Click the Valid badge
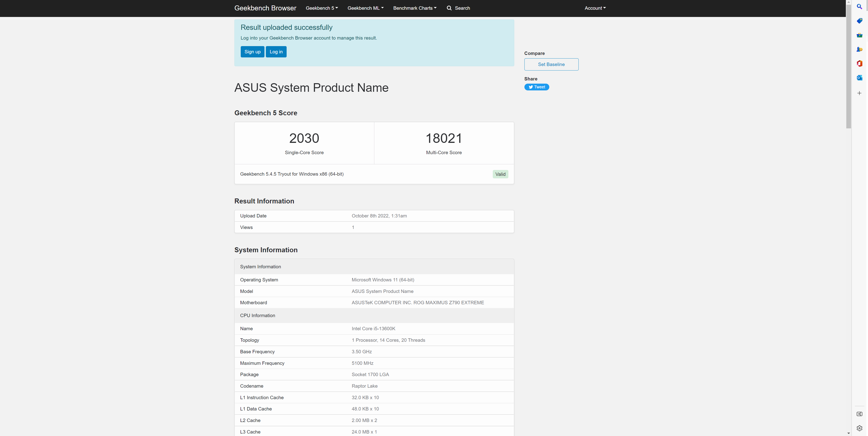Screen dimensions: 868x436 [500, 174]
